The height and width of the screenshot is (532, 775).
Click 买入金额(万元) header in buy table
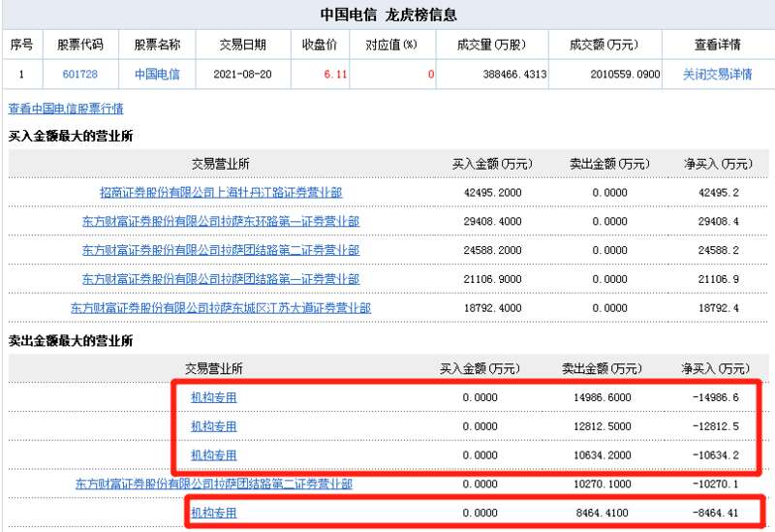492,164
